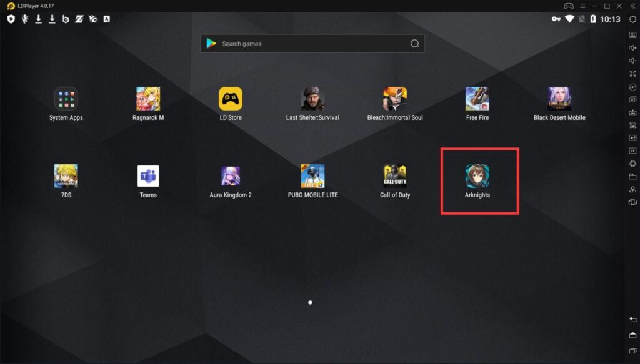
Task: Click the LDPlayer logo in title bar
Action: tap(11, 6)
